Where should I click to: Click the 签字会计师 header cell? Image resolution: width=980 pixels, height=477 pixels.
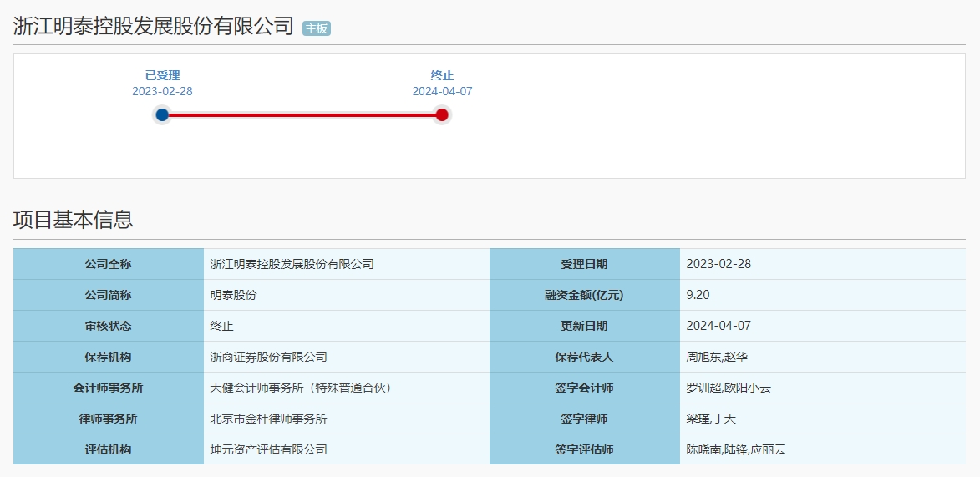coord(584,388)
